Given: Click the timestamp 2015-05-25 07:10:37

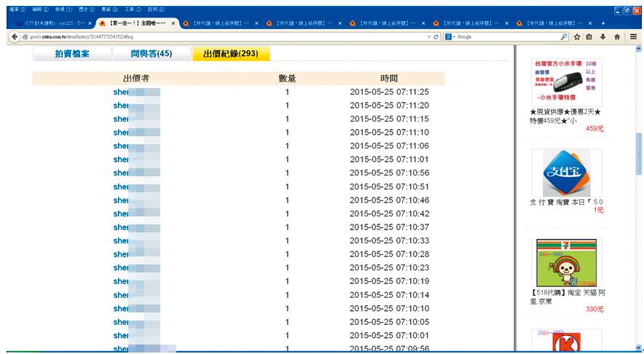Looking at the screenshot, I should [x=389, y=227].
